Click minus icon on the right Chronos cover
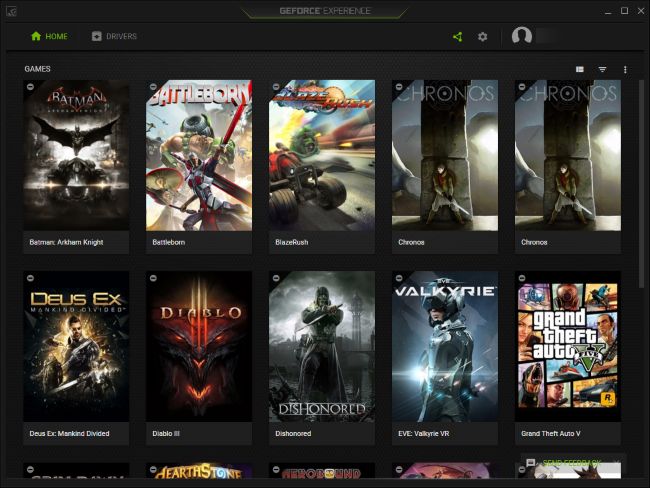Image resolution: width=650 pixels, height=488 pixels. coord(522,87)
